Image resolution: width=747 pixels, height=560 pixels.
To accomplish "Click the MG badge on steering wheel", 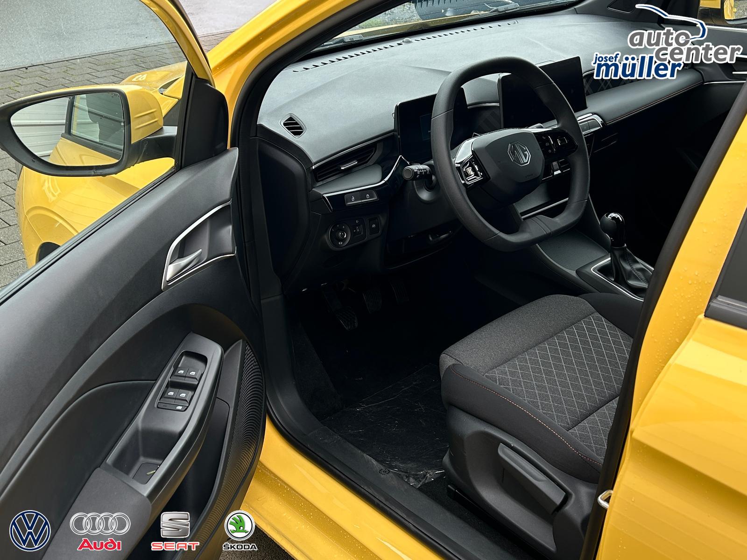I will [519, 154].
